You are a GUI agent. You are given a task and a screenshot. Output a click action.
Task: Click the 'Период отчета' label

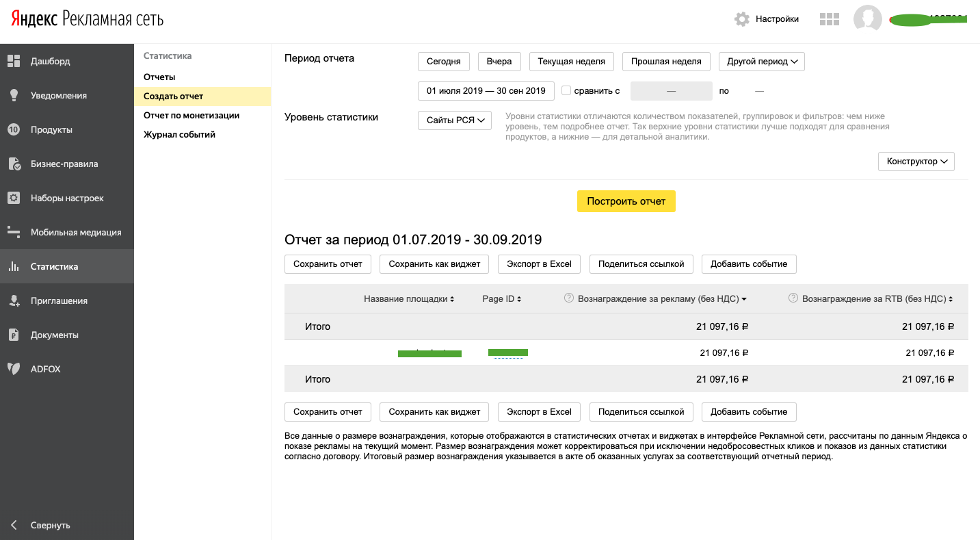point(319,58)
